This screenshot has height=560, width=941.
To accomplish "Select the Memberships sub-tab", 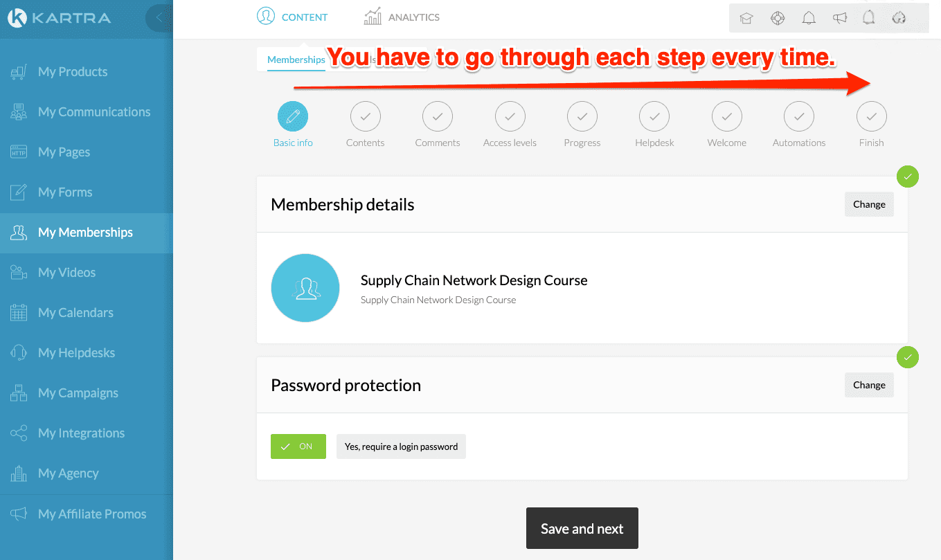I will tap(296, 60).
